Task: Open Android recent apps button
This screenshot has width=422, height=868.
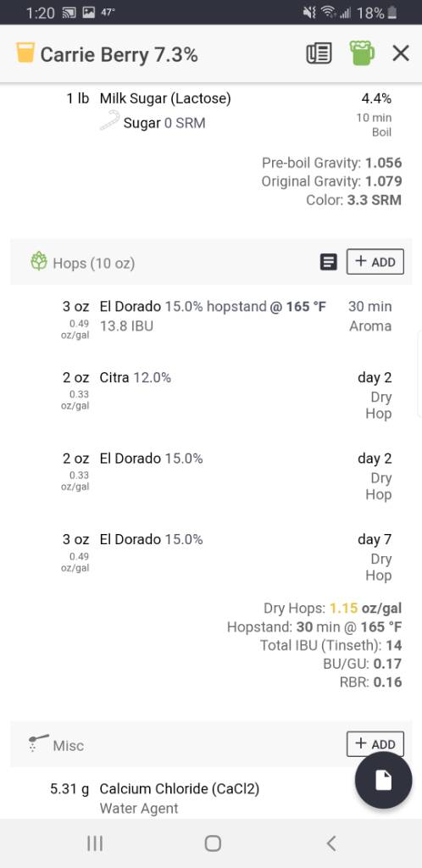Action: 95,843
